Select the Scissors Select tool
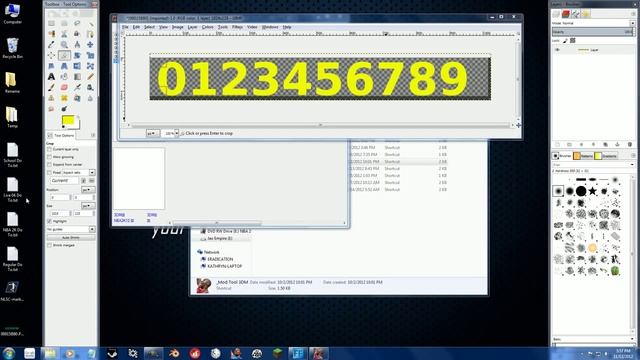Image resolution: width=640 pixels, height=360 pixels. 64,34
